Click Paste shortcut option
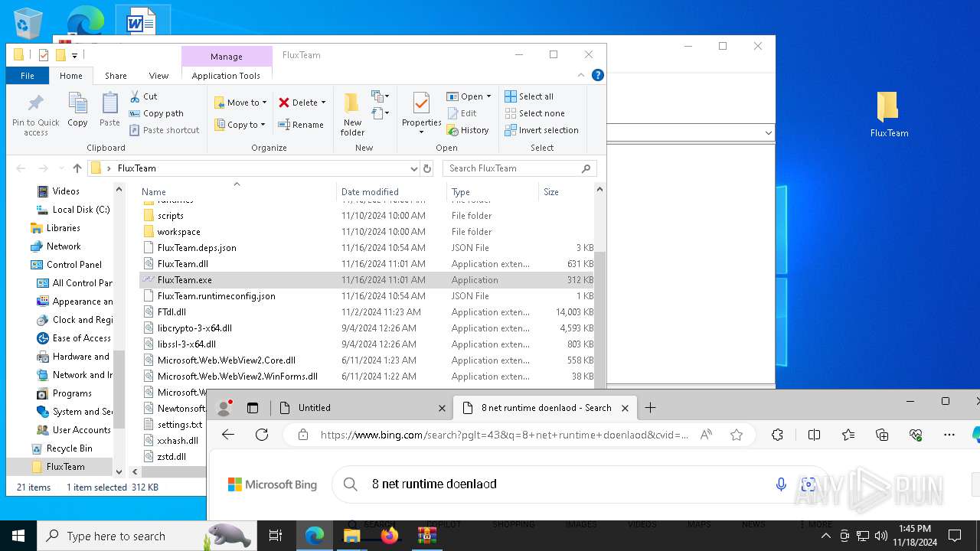This screenshot has width=980, height=551. click(164, 130)
